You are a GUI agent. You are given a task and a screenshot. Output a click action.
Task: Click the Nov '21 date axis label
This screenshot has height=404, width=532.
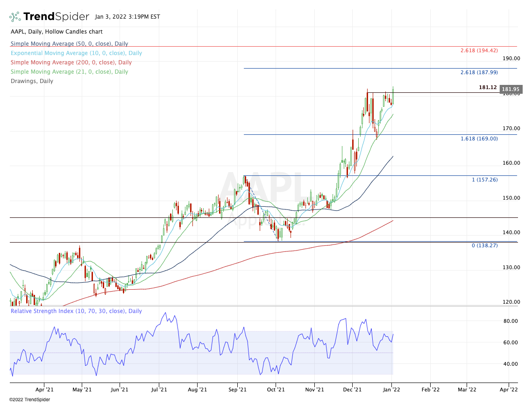(314, 390)
